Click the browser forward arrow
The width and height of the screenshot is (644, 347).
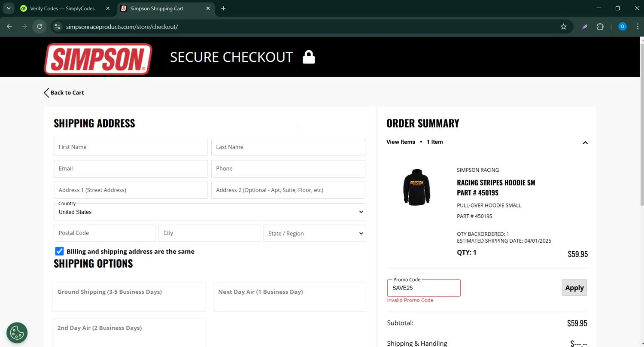tap(24, 27)
